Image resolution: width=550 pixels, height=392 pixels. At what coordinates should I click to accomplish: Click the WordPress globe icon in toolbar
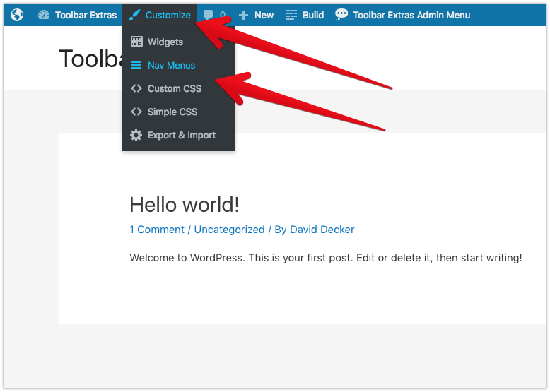pyautogui.click(x=16, y=15)
